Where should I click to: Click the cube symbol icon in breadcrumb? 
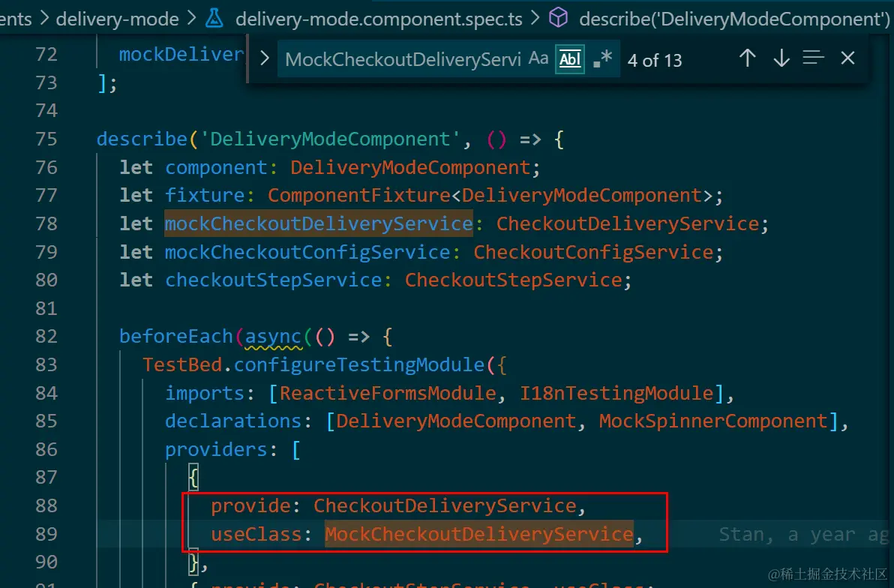point(558,18)
